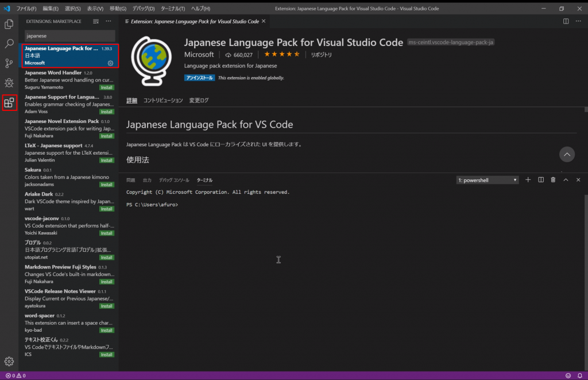Screen dimensions: 588x380
Task: Switch to the 出力 panel tab
Action: point(147,181)
